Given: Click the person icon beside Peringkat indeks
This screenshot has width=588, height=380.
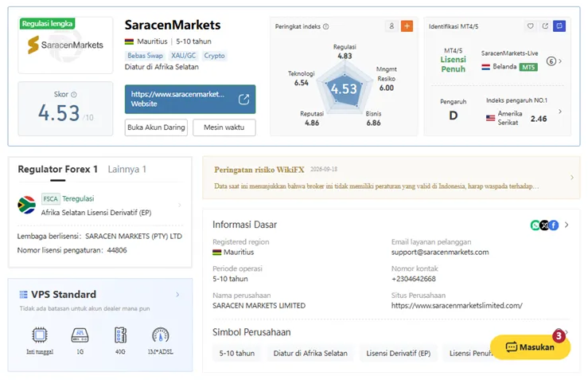Looking at the screenshot, I should coord(391,26).
